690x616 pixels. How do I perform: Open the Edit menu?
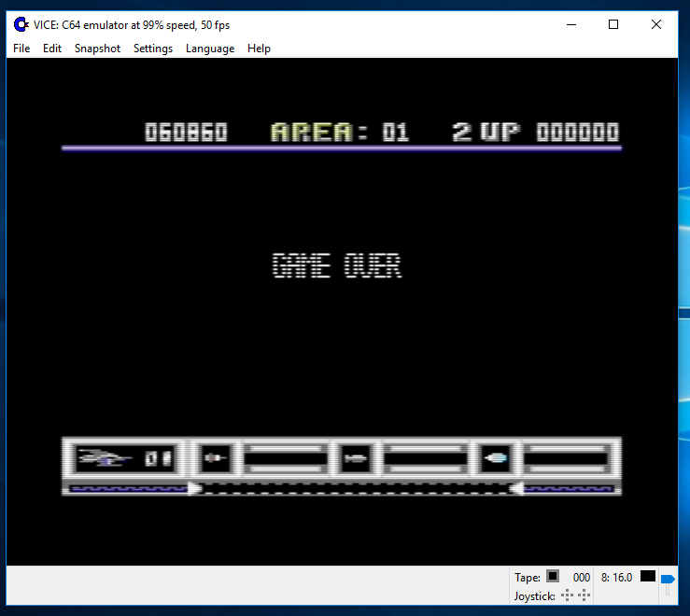pyautogui.click(x=52, y=49)
